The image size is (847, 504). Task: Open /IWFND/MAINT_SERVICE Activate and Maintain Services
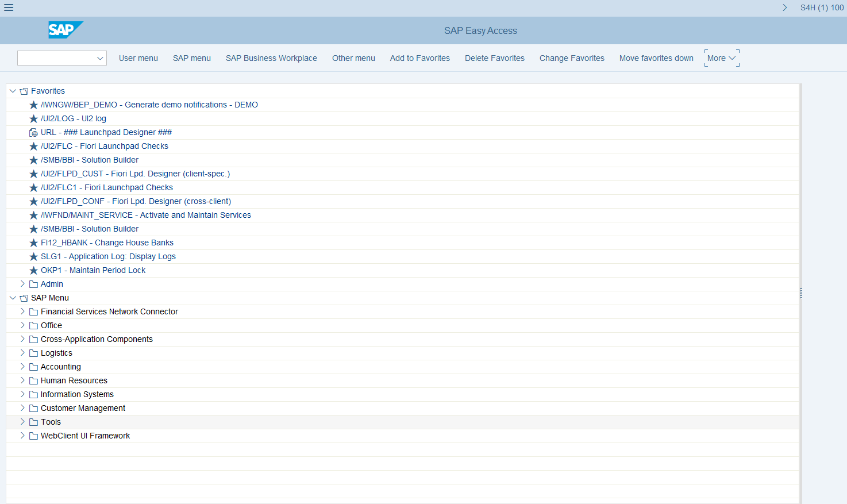(x=146, y=216)
